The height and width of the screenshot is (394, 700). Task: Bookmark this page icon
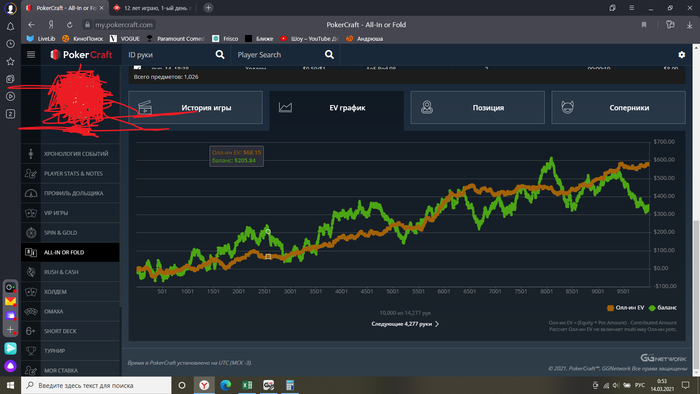pos(644,25)
